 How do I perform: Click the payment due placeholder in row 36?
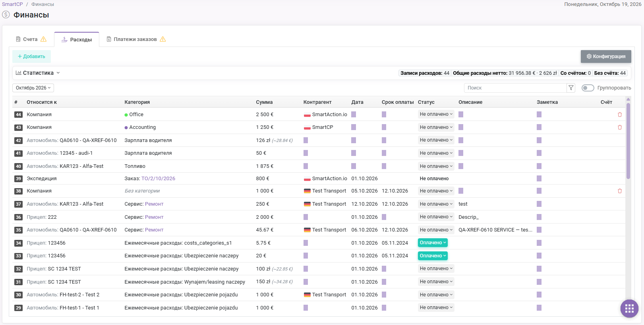[384, 217]
